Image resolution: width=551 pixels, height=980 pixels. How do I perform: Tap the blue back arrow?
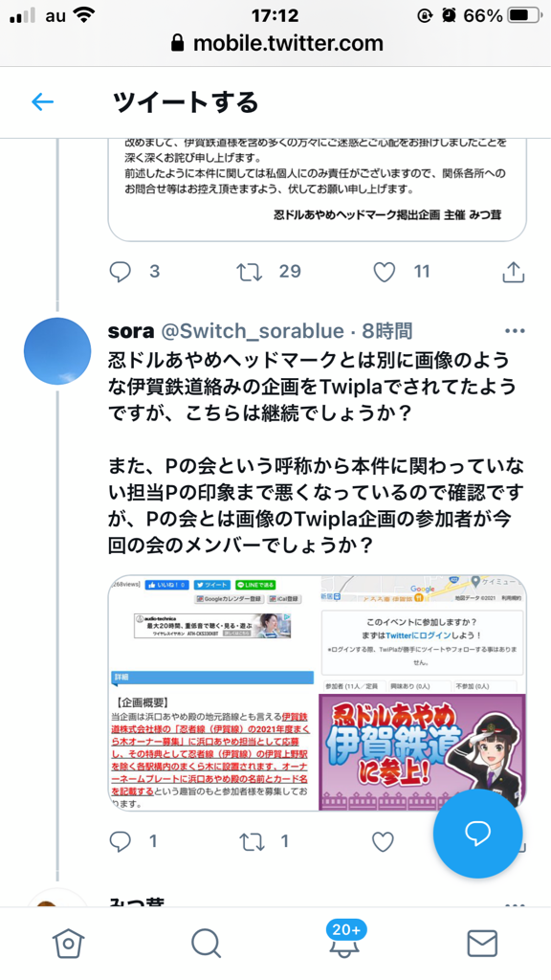pos(42,101)
